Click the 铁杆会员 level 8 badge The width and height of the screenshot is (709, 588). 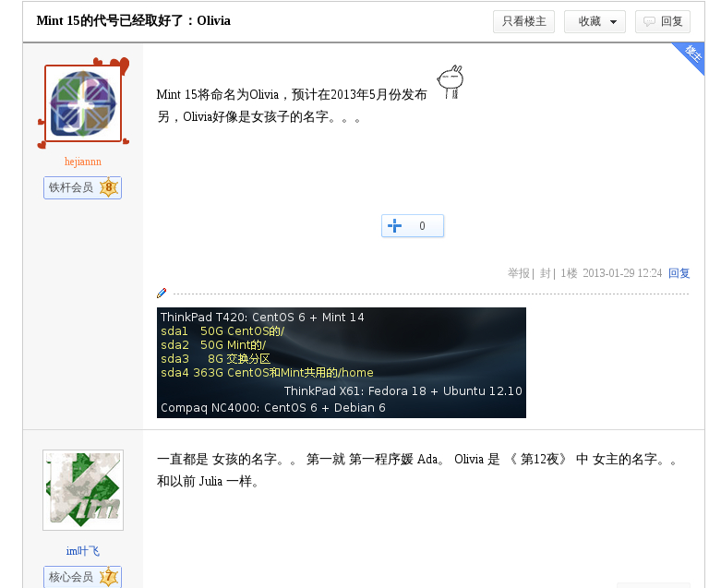83,187
